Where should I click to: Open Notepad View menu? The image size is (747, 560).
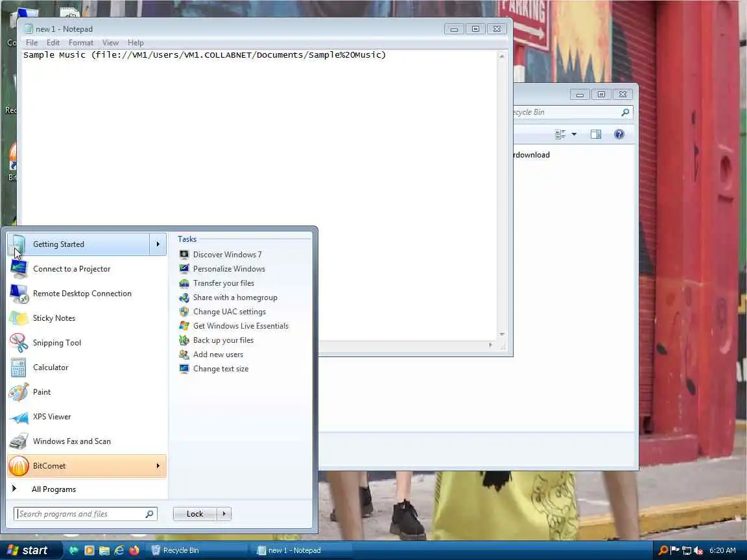[x=110, y=43]
